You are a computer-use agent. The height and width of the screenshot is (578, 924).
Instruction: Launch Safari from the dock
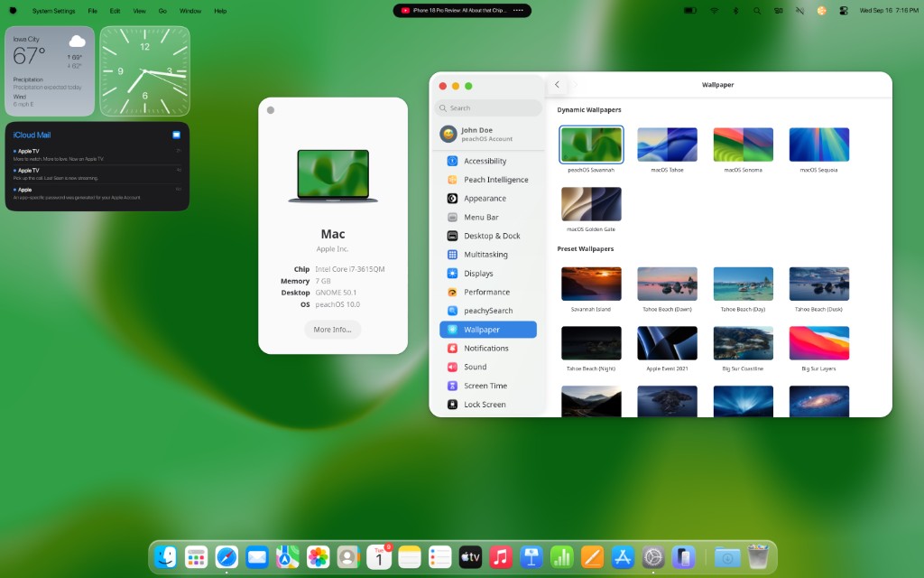click(226, 556)
